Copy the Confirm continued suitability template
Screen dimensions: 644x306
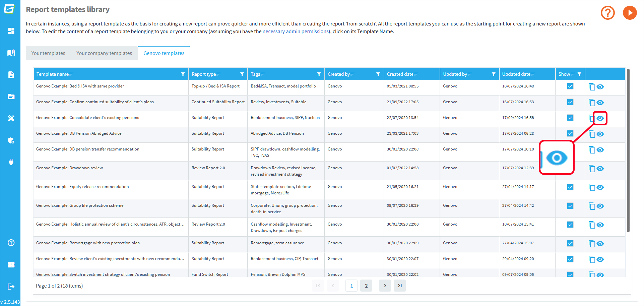(x=592, y=103)
